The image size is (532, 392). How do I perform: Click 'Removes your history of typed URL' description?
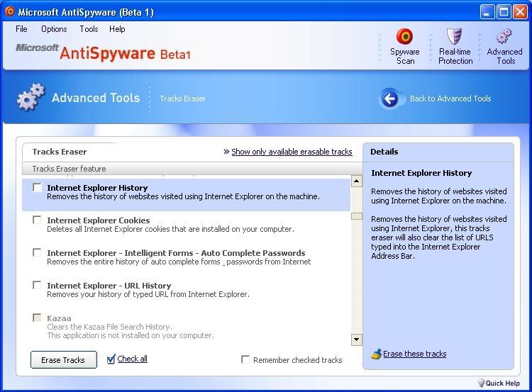pyautogui.click(x=148, y=294)
